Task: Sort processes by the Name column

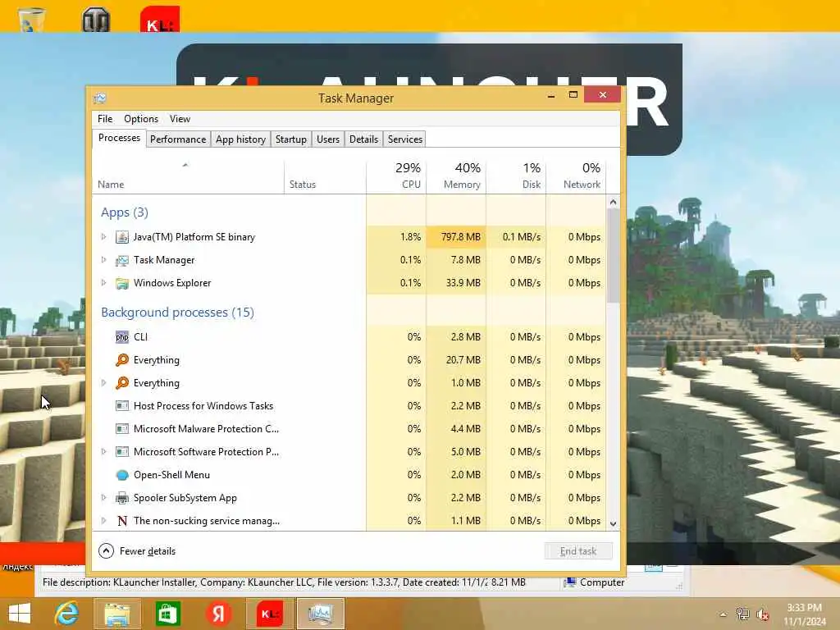Action: pyautogui.click(x=188, y=177)
